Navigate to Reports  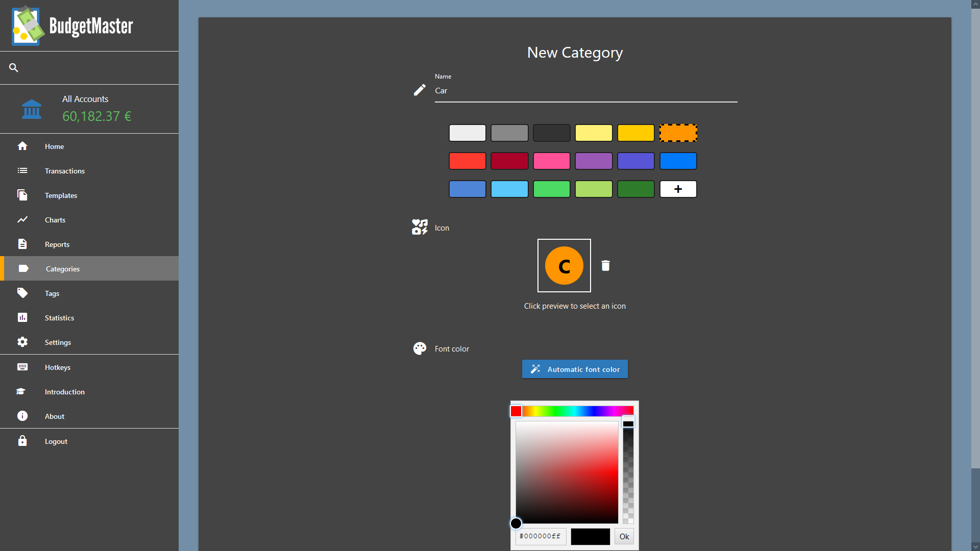(89, 244)
